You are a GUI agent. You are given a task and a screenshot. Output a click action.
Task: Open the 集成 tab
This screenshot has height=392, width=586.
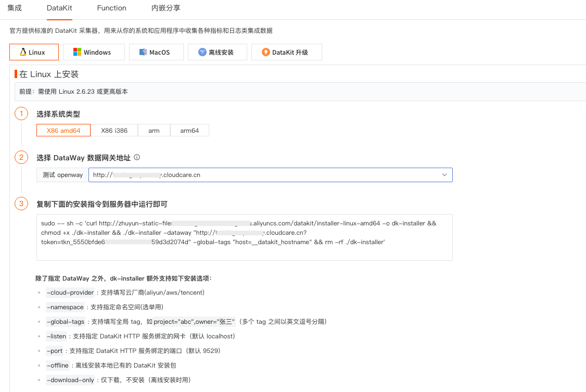pos(15,8)
